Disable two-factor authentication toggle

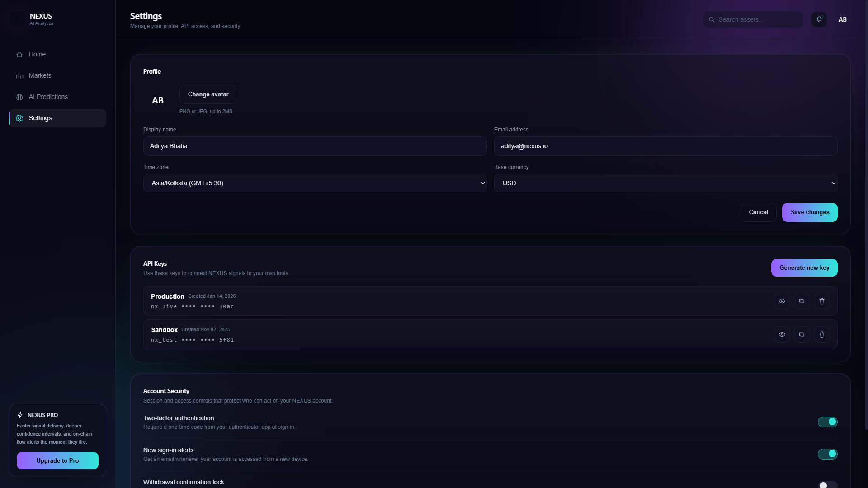point(827,422)
